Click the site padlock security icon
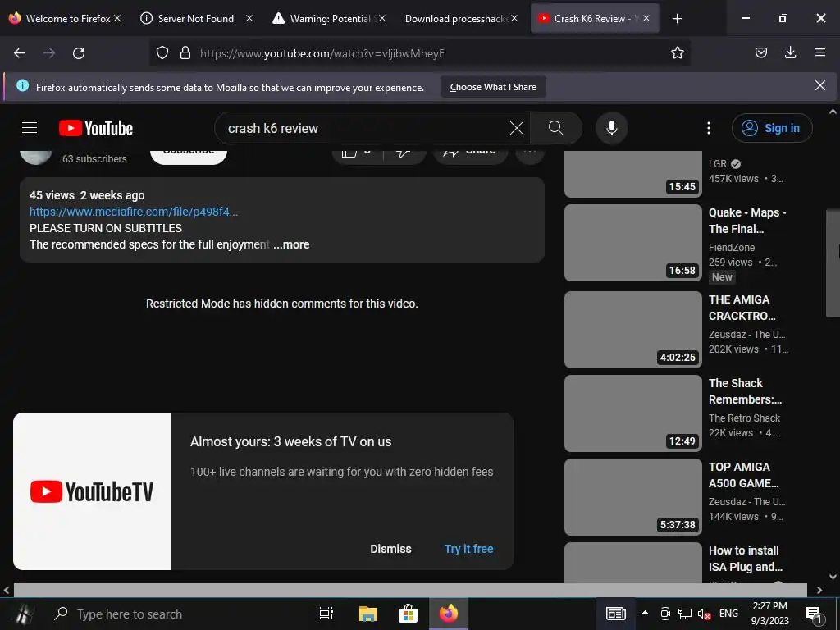The width and height of the screenshot is (840, 630). tap(185, 53)
